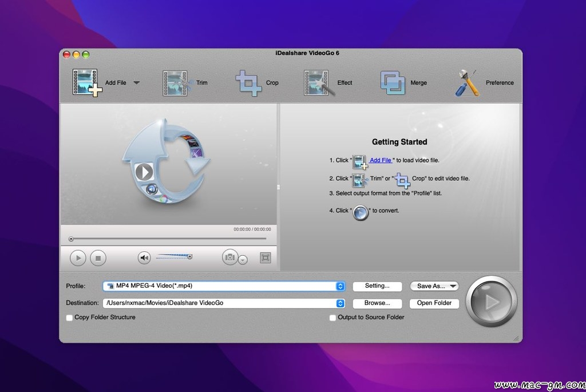The width and height of the screenshot is (586, 392).
Task: Click the Add File icon in Getting Started
Action: tap(360, 162)
